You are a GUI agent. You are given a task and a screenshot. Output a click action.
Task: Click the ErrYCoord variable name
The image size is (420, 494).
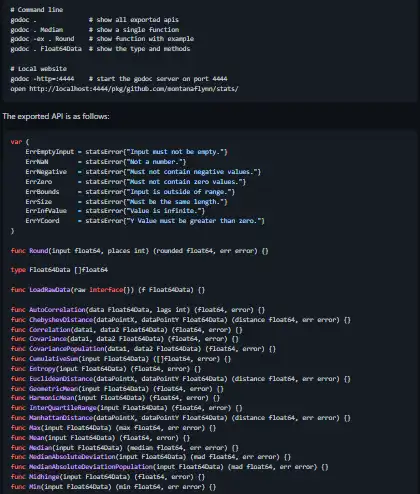tap(42, 221)
